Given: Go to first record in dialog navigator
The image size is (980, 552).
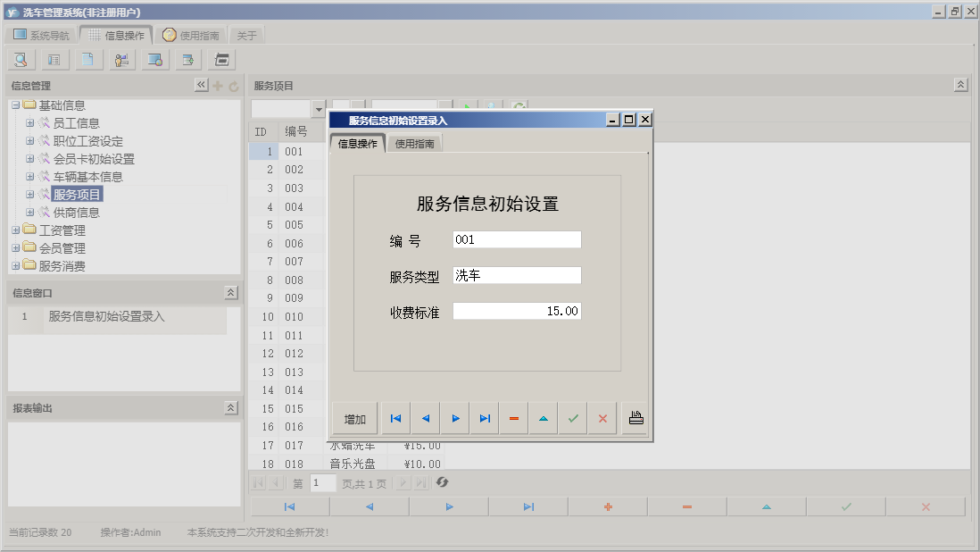Looking at the screenshot, I should pos(395,418).
